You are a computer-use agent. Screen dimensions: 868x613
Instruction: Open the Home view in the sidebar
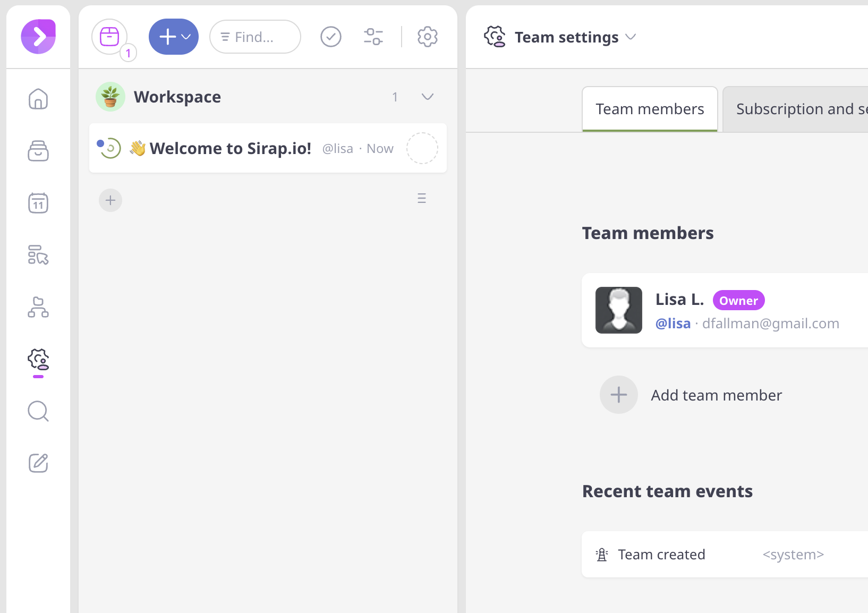pyautogui.click(x=38, y=99)
